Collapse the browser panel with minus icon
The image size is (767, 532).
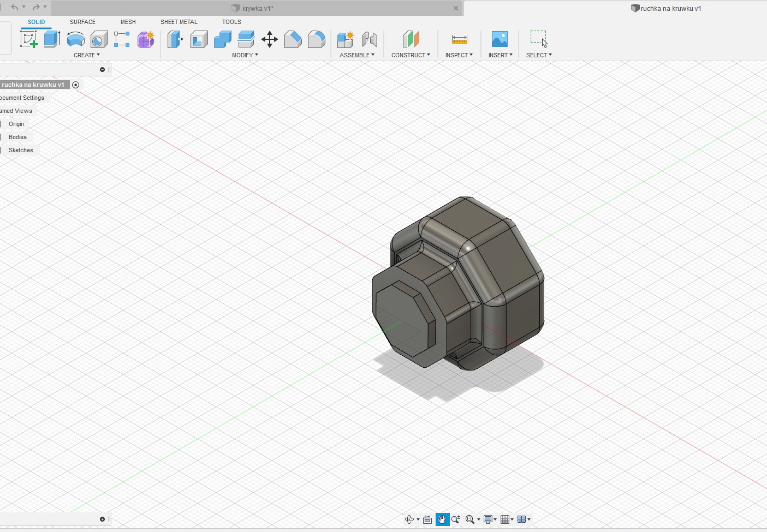click(x=102, y=69)
